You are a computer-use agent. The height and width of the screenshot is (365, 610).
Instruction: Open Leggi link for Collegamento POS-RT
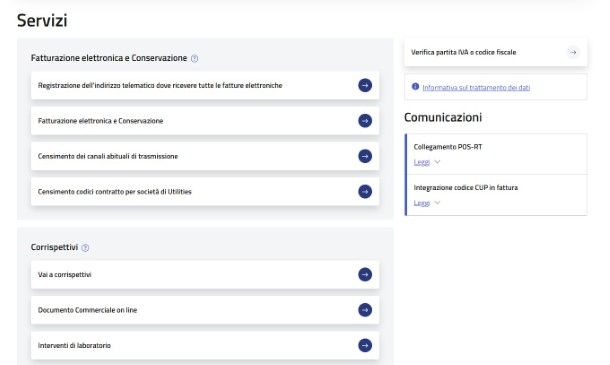tap(422, 162)
